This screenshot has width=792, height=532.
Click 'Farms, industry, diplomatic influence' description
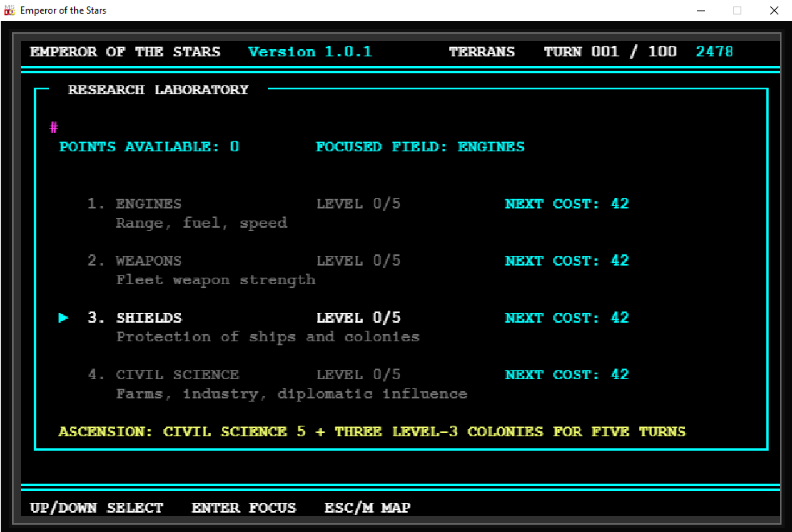tap(292, 394)
